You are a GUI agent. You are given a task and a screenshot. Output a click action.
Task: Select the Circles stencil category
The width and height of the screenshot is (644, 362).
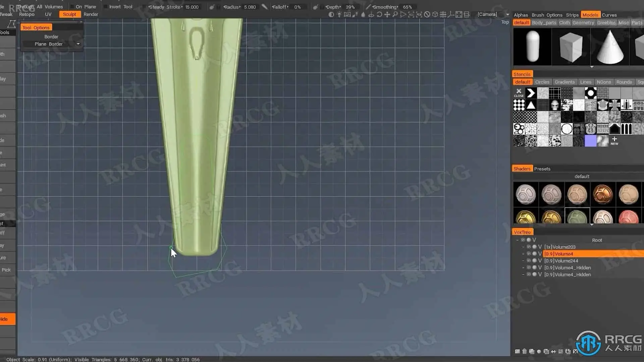pyautogui.click(x=542, y=82)
